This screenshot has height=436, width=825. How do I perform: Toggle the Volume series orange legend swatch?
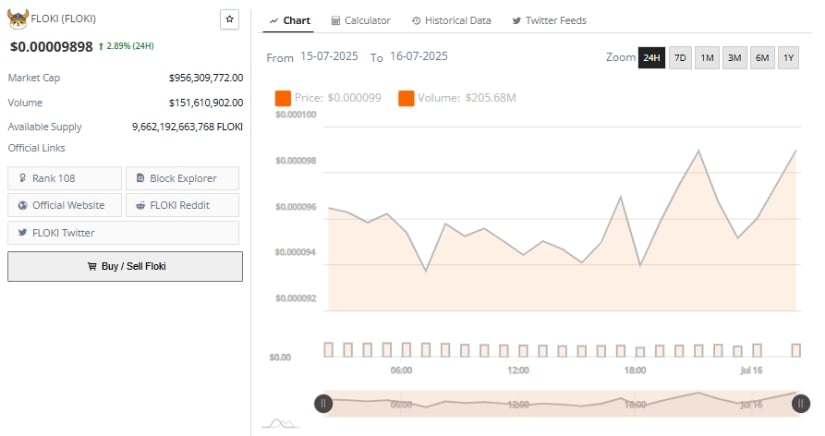coord(406,98)
